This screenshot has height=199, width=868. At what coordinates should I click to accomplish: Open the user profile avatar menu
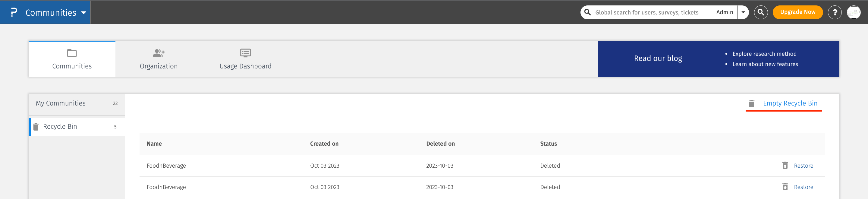[854, 12]
